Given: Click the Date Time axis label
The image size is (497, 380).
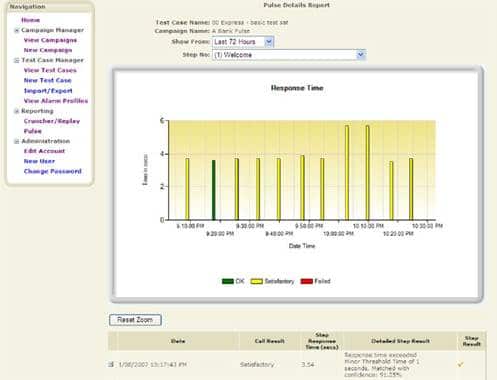Looking at the screenshot, I should coord(302,246).
